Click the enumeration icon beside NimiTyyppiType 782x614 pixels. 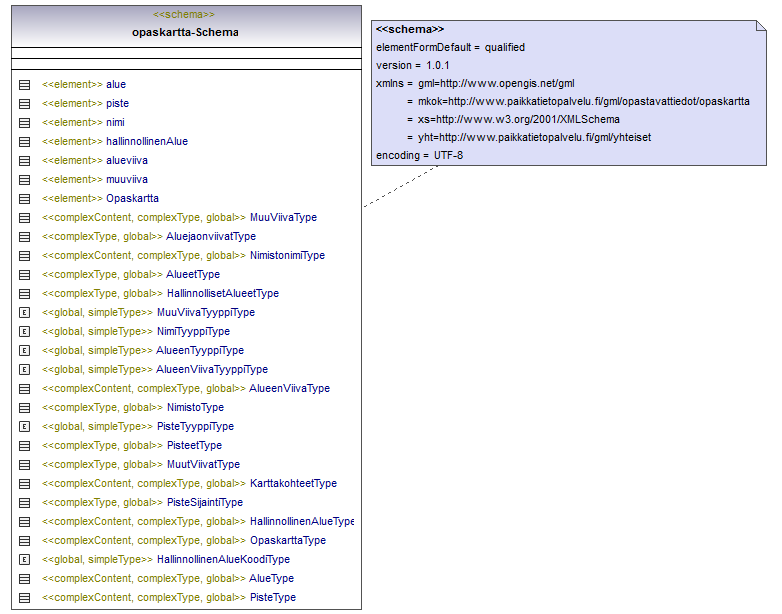click(24, 332)
